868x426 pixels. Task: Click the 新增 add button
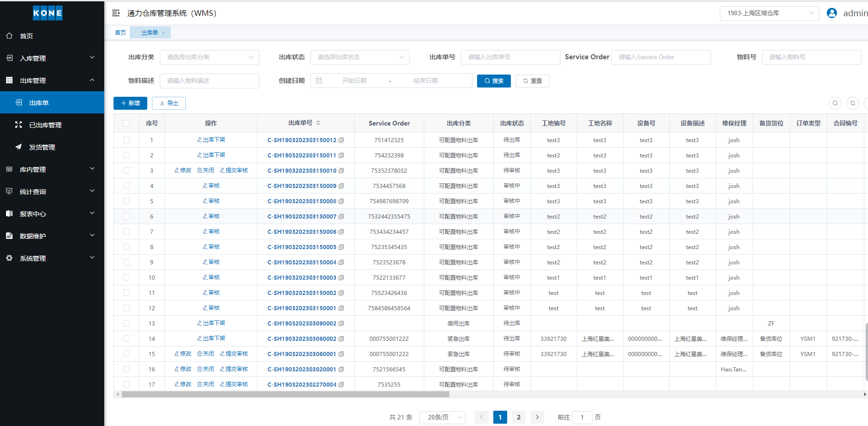pos(130,103)
